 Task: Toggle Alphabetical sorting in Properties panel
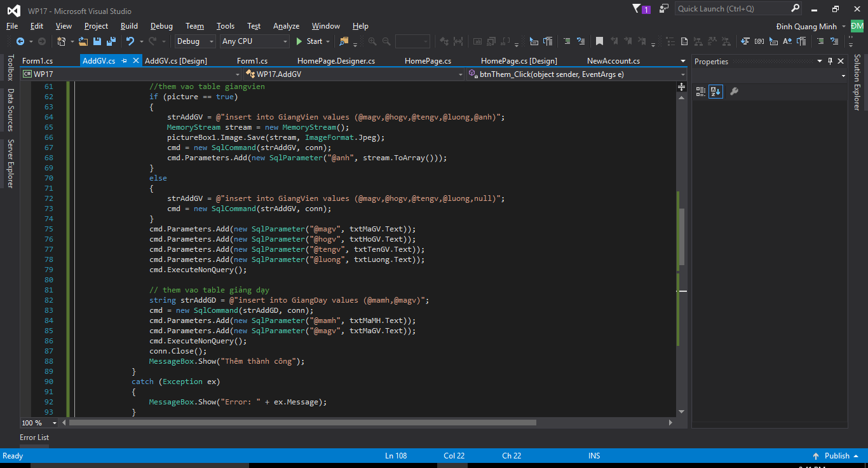pyautogui.click(x=715, y=92)
